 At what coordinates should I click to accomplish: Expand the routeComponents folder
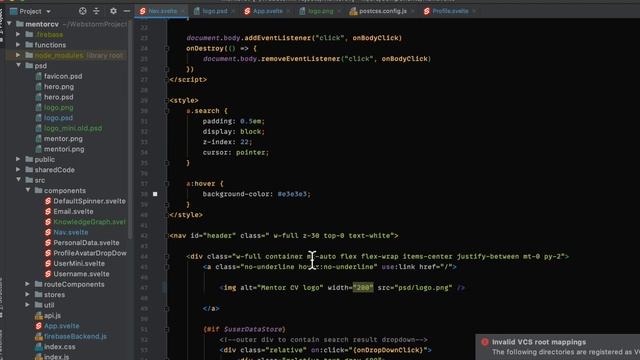click(28, 284)
